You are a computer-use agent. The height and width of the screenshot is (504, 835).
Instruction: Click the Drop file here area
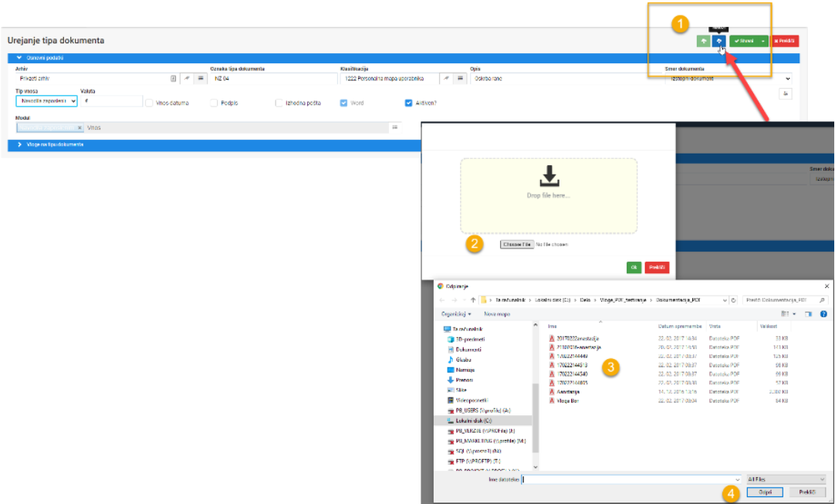click(x=549, y=195)
